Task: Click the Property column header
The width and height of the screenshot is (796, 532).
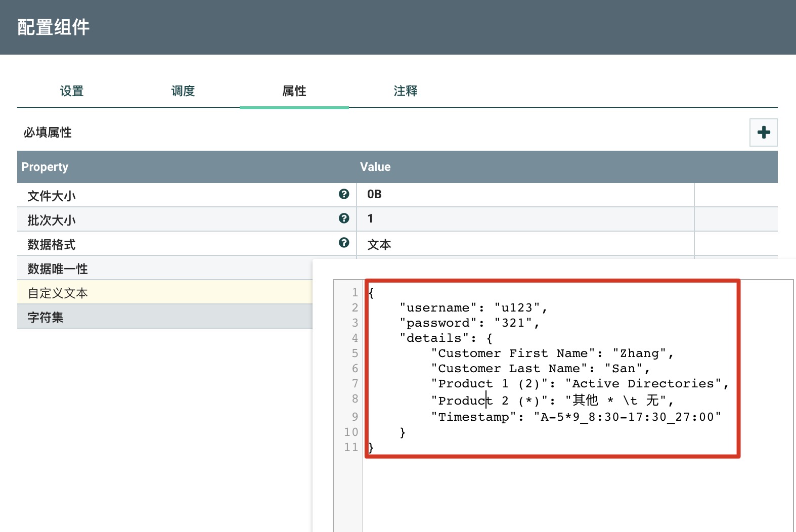Action: pyautogui.click(x=45, y=167)
